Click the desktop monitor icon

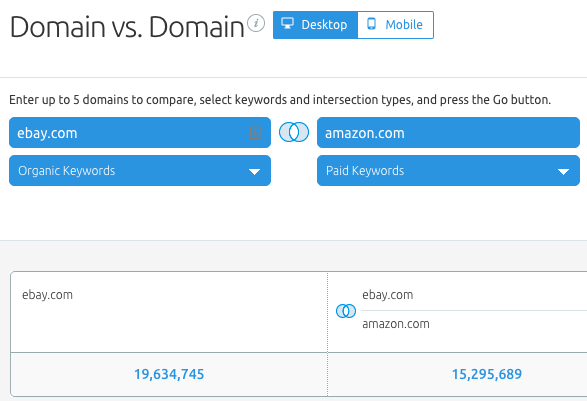coord(288,23)
